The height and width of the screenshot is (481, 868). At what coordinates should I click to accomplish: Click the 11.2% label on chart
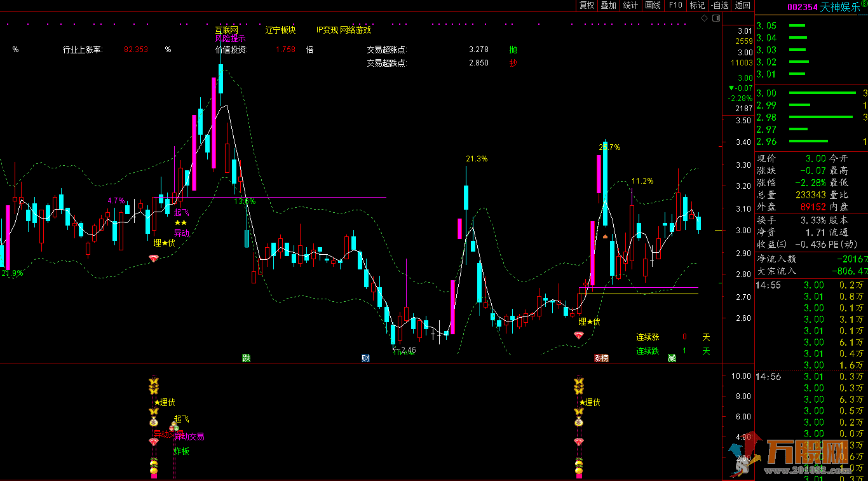tap(642, 181)
